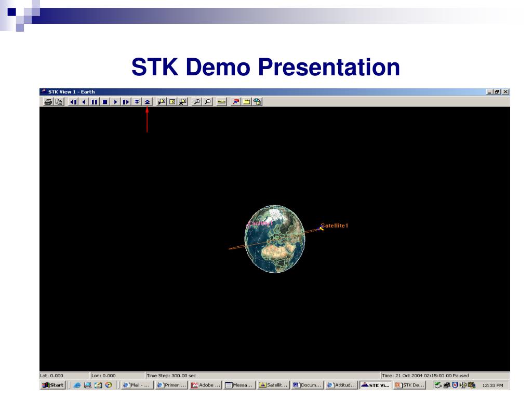This screenshot has width=532, height=399.
Task: Click the STK Vi... taskbar button
Action: pos(376,385)
